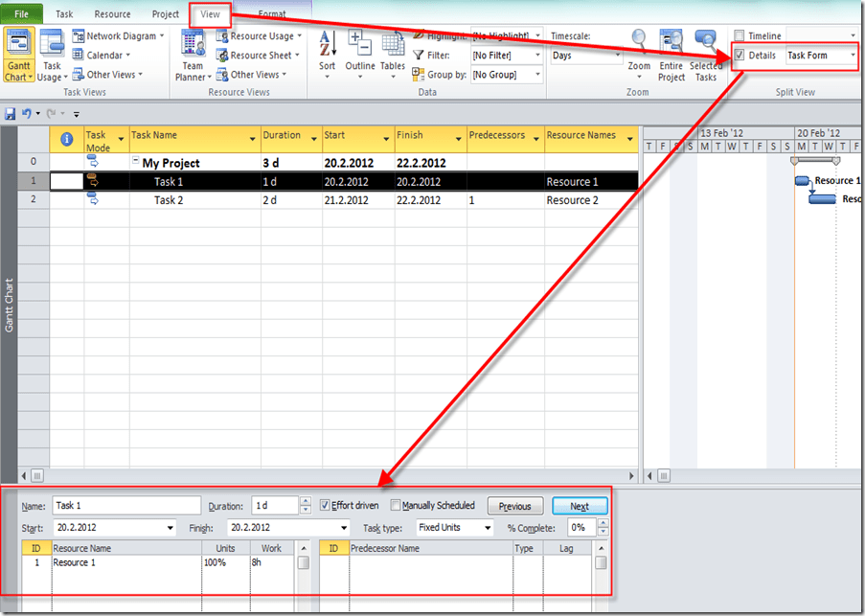865x616 pixels.
Task: Open the File tab
Action: point(22,14)
